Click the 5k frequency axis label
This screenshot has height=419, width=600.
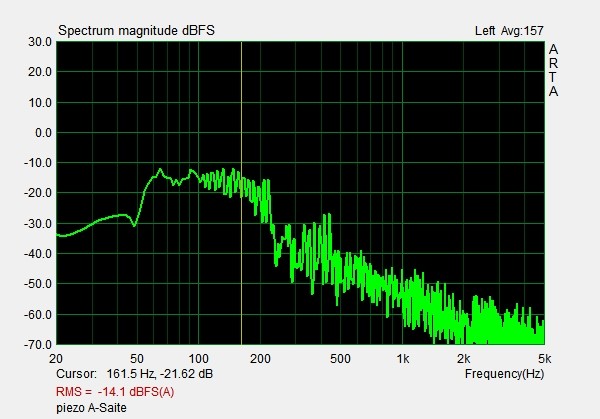click(x=545, y=359)
